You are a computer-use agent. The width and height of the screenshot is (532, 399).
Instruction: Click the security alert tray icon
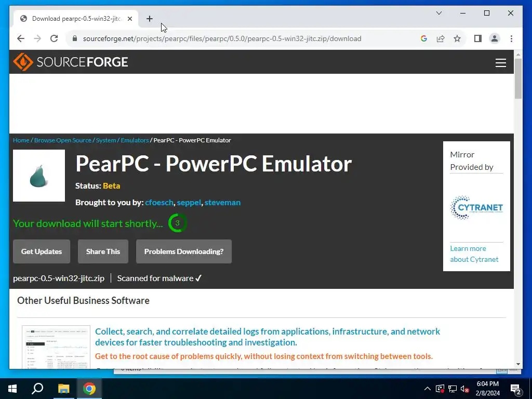(440, 389)
